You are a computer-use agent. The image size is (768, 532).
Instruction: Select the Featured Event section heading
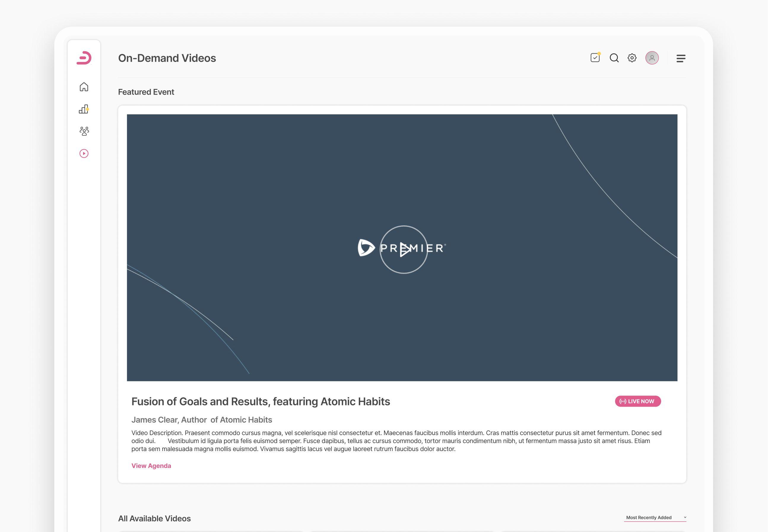[x=146, y=92]
